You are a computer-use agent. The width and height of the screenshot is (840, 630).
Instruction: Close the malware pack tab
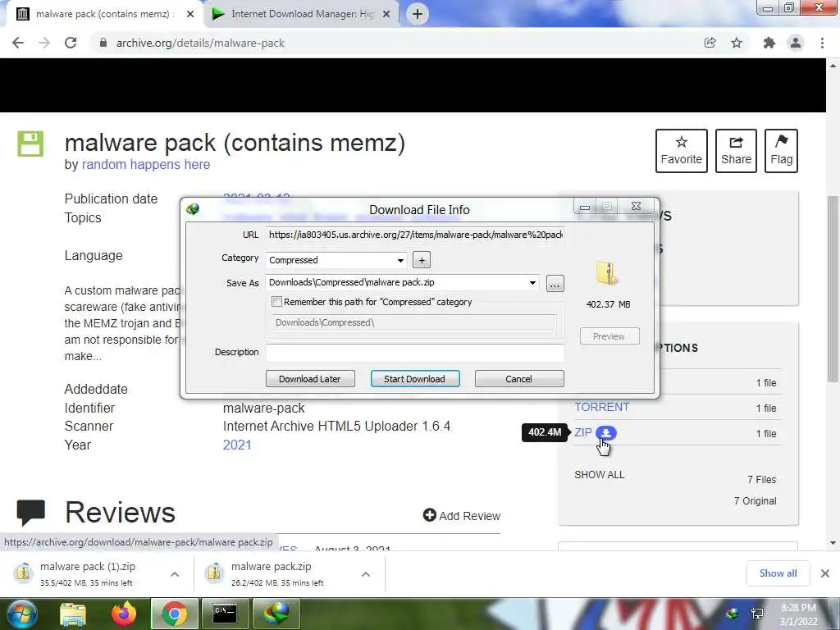click(x=190, y=14)
